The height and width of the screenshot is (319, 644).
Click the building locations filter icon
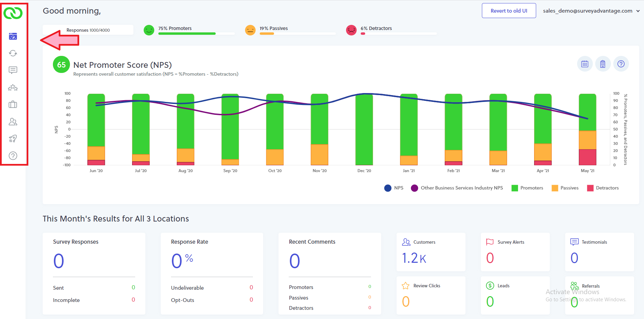(603, 64)
